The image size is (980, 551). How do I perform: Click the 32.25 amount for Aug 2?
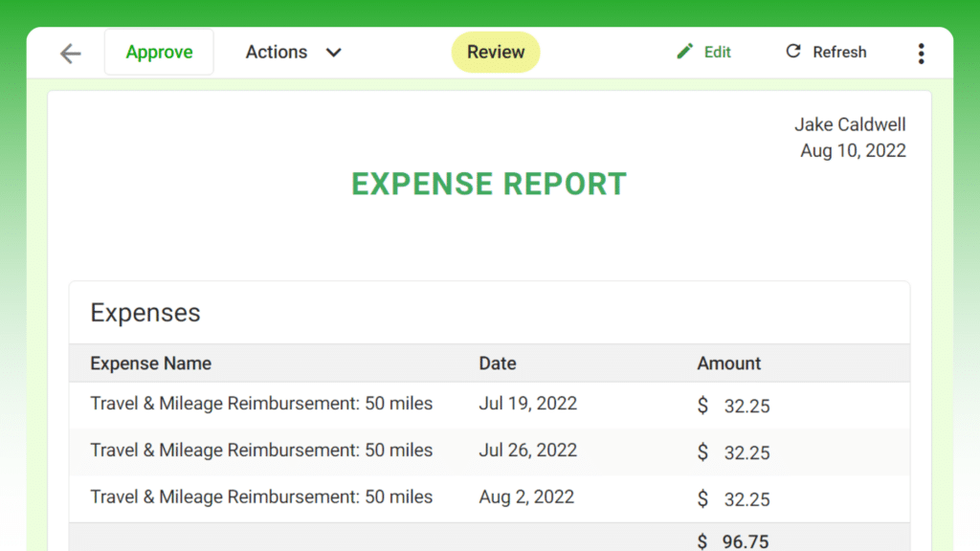(746, 499)
